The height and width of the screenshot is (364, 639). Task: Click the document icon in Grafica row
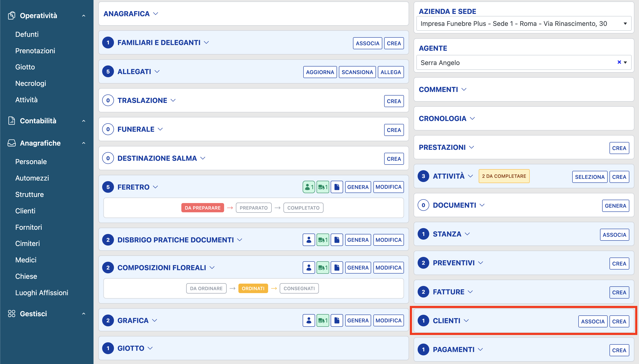pyautogui.click(x=337, y=320)
